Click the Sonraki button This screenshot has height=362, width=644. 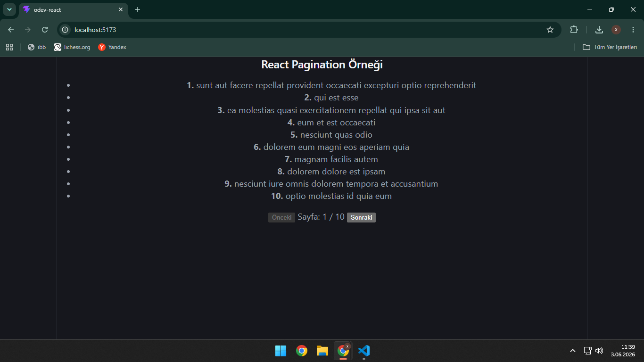[361, 217]
